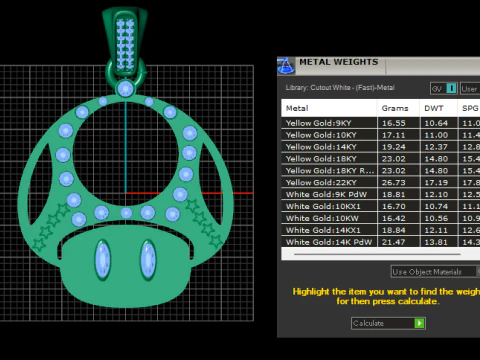This screenshot has height=360, width=480.
Task: Click the 10.64 DWT value
Action: pos(436,123)
